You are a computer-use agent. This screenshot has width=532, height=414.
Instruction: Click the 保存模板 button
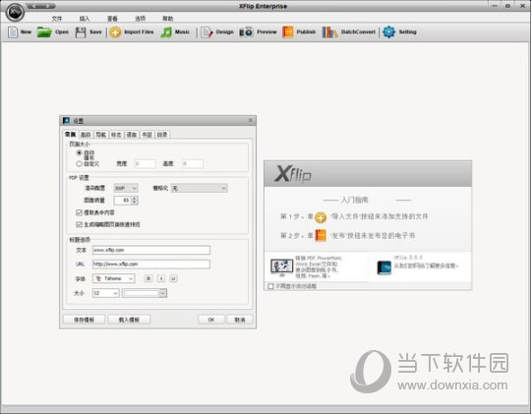coord(84,320)
